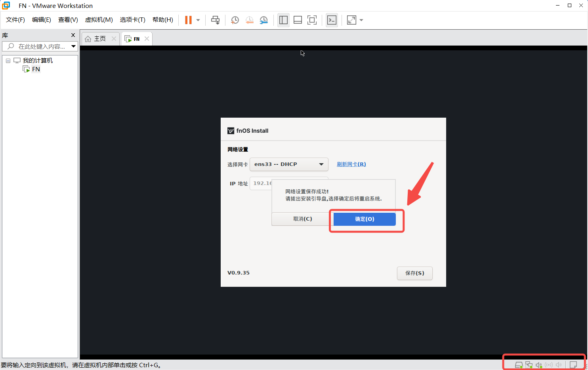Viewport: 588px width, 370px height.
Task: Select the FN virtual machine in library
Action: pos(36,69)
